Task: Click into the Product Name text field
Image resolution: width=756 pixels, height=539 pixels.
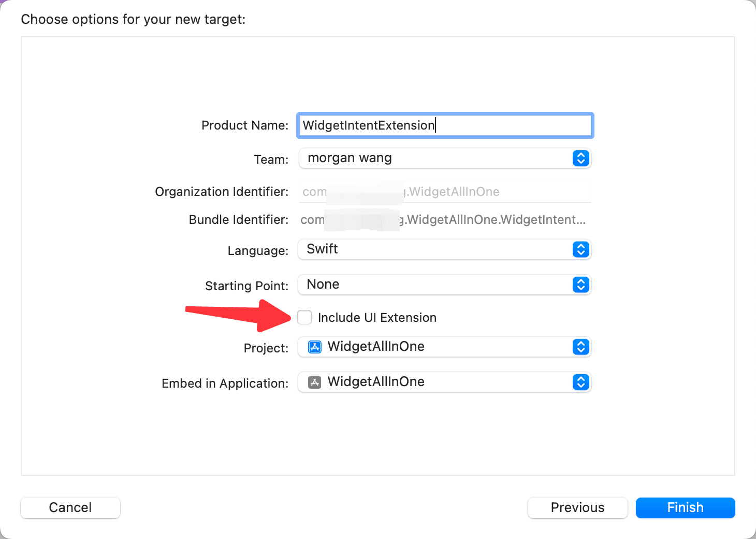Action: pyautogui.click(x=445, y=125)
